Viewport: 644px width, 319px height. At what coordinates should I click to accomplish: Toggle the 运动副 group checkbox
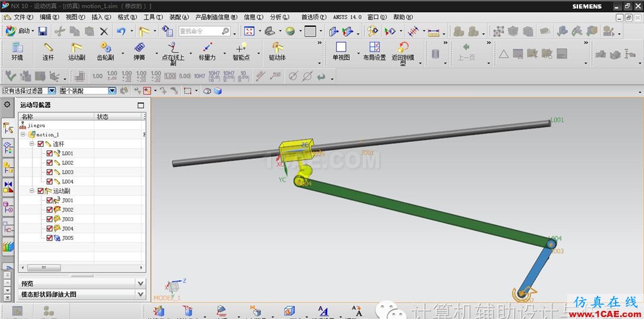click(40, 191)
